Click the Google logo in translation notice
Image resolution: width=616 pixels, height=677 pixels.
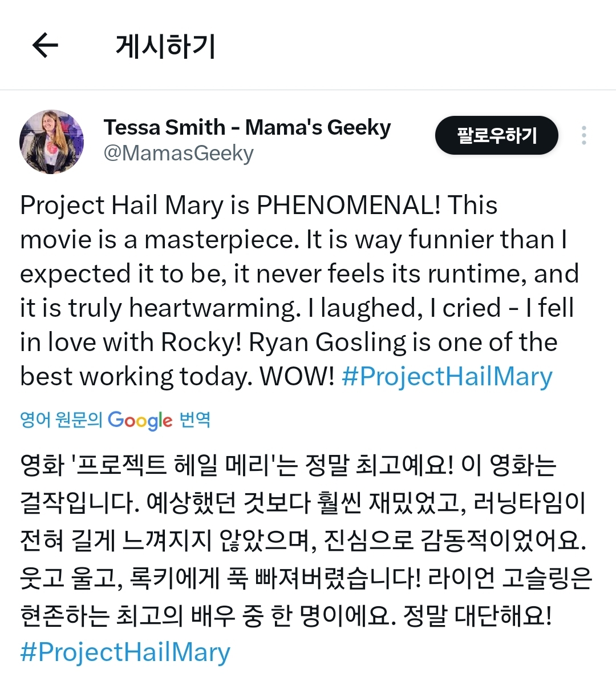(140, 421)
